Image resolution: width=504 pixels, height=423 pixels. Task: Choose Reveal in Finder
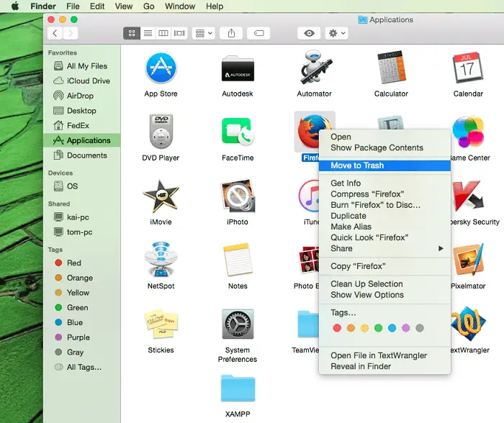click(x=384, y=366)
